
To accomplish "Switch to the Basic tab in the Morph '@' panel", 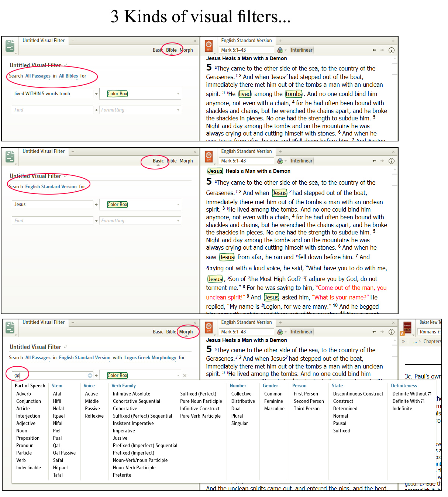I will (x=158, y=332).
